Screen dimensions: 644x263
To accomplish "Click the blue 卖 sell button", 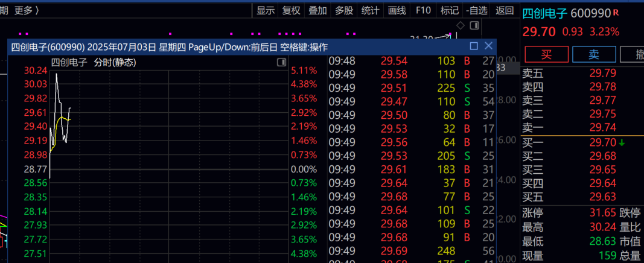I will pos(594,54).
